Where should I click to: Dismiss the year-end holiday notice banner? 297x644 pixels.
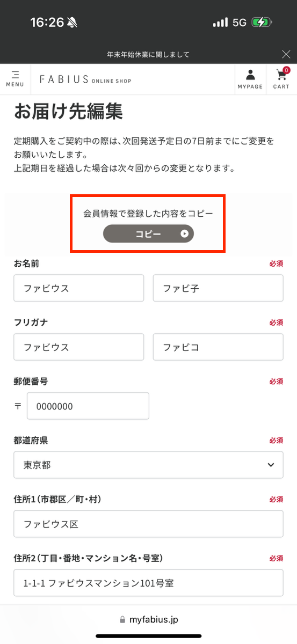(x=286, y=54)
